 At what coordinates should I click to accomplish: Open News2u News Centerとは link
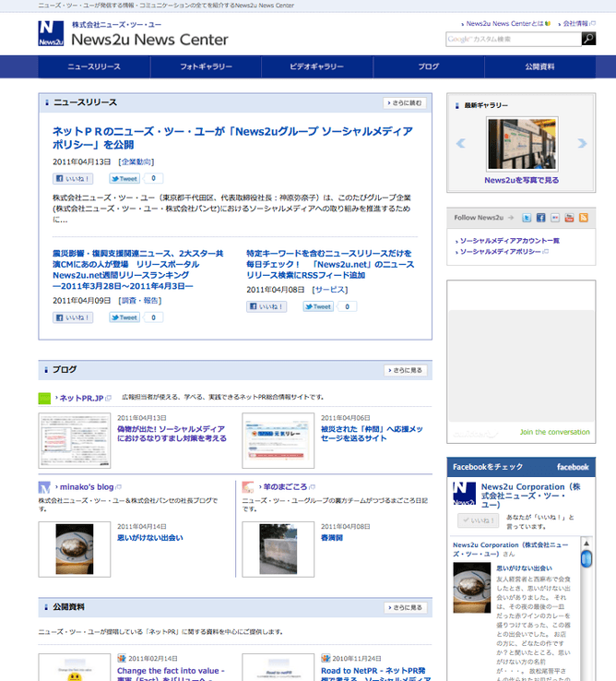click(x=505, y=23)
